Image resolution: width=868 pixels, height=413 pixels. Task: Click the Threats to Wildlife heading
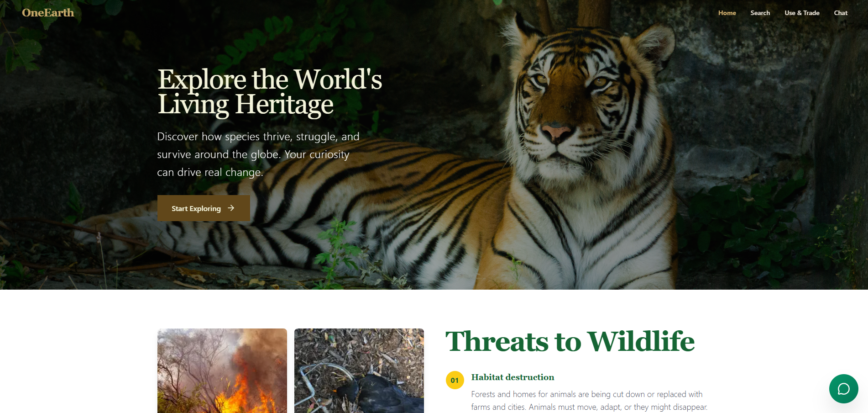click(570, 342)
